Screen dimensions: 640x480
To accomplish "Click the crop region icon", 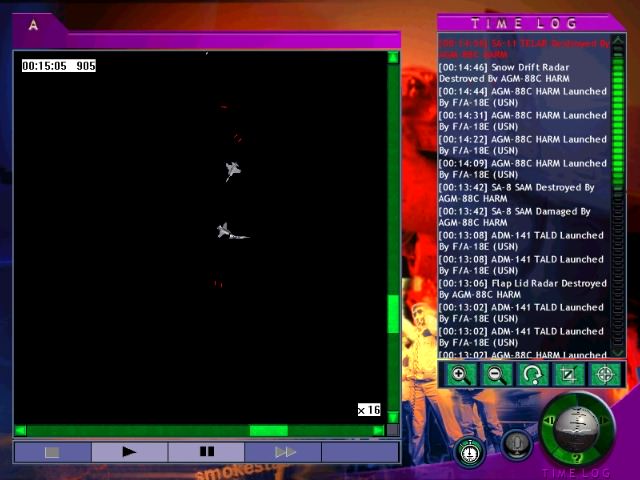I will point(568,375).
